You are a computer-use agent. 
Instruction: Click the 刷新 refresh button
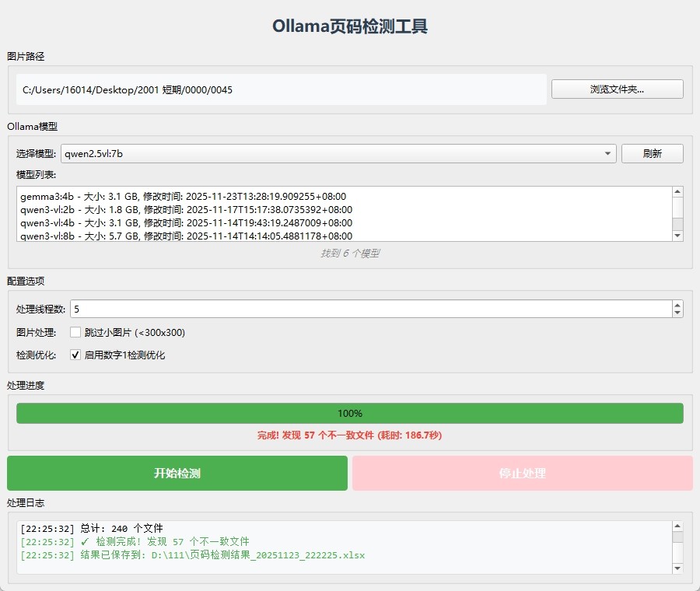click(653, 153)
